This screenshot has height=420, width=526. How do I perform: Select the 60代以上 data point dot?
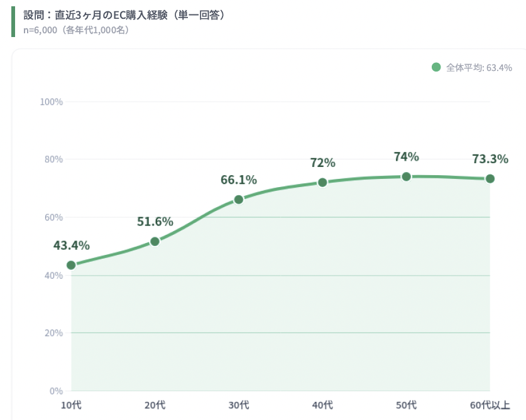[490, 179]
